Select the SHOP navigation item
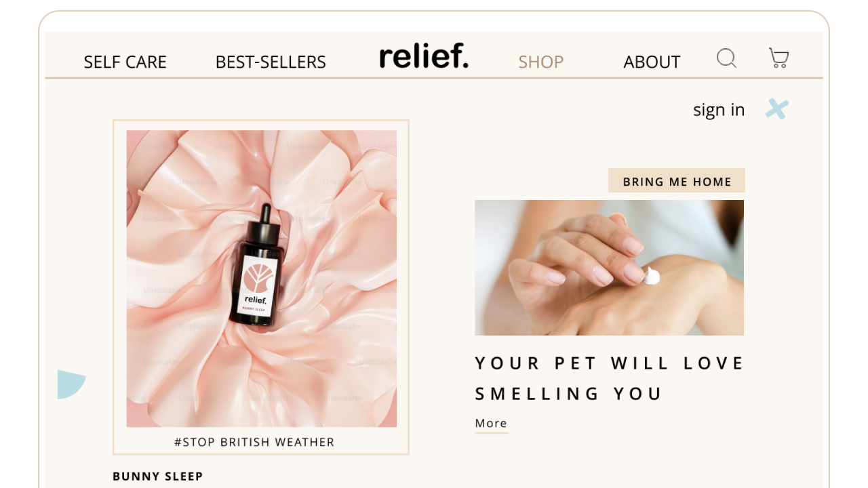 pyautogui.click(x=541, y=62)
